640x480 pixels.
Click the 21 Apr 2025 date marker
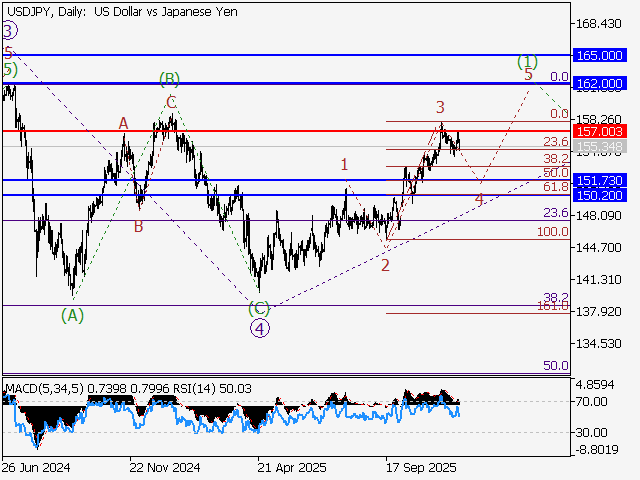point(291,467)
